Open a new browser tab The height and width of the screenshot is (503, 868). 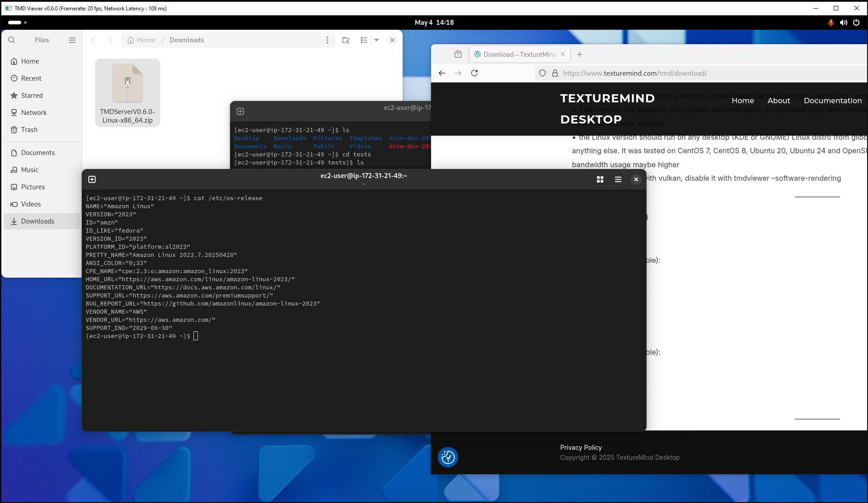tap(580, 55)
